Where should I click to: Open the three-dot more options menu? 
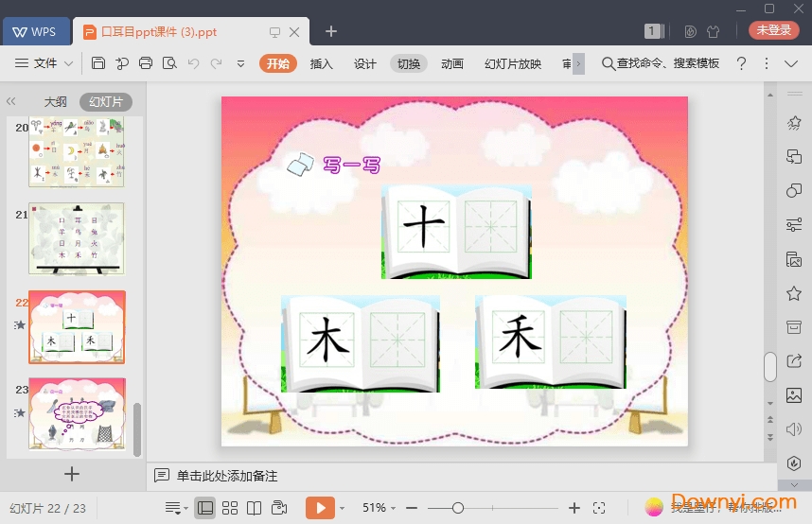click(x=766, y=63)
